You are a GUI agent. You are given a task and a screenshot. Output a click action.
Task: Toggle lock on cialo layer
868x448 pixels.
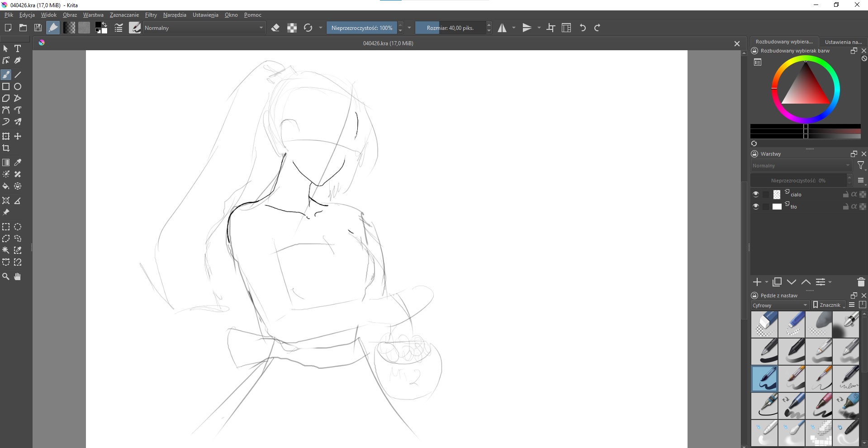click(845, 195)
